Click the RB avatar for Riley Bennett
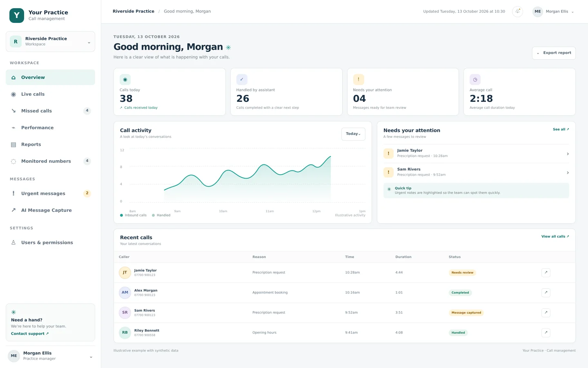 (125, 333)
